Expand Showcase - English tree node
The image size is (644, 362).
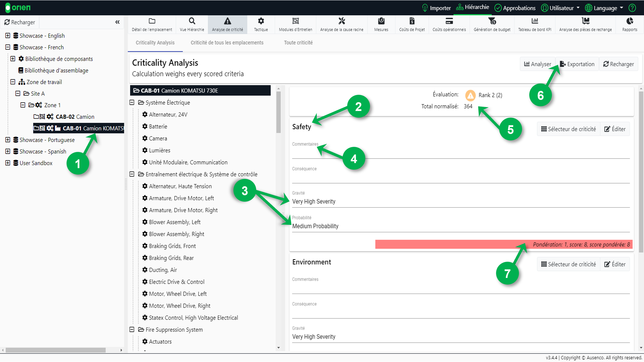point(8,36)
